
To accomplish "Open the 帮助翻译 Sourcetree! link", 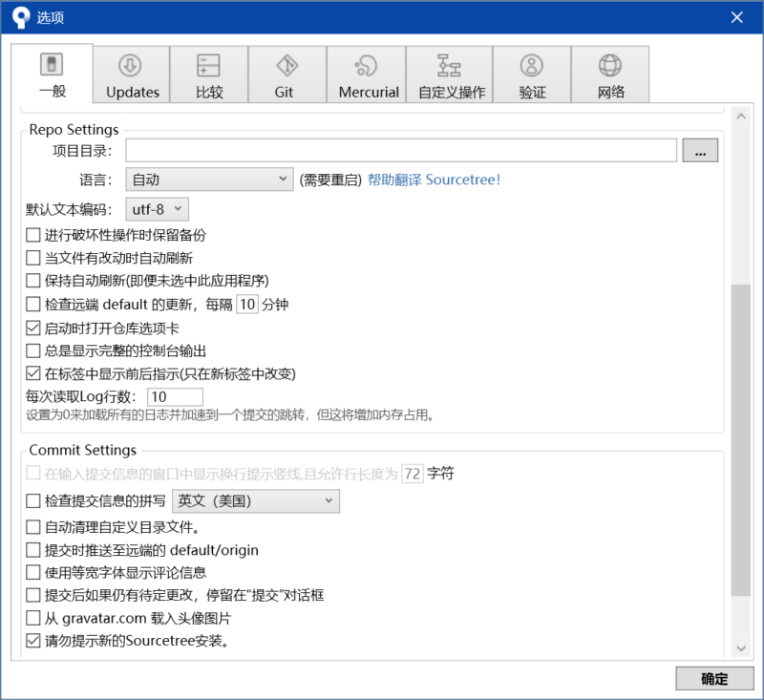I will tap(434, 180).
